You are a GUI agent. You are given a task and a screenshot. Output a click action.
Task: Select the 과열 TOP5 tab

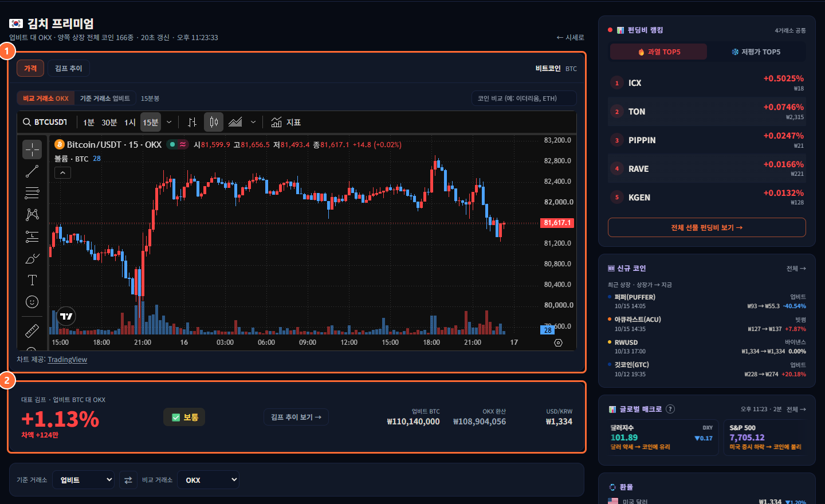pos(659,52)
